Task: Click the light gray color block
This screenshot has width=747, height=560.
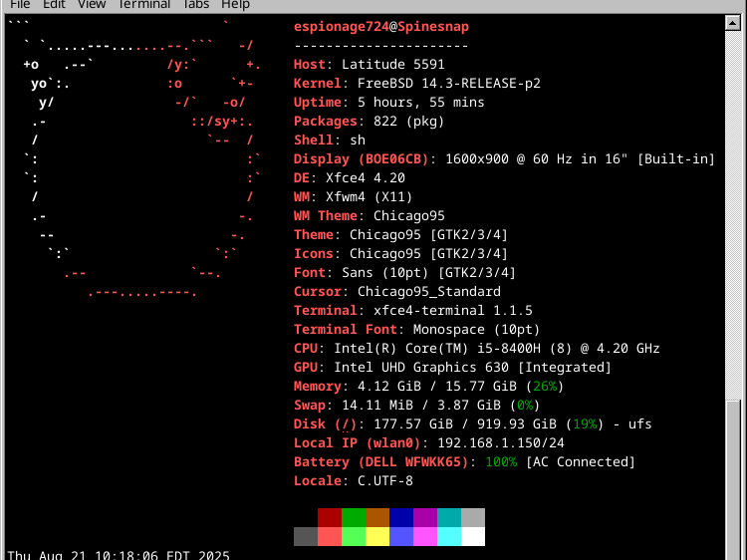Action: [x=472, y=517]
